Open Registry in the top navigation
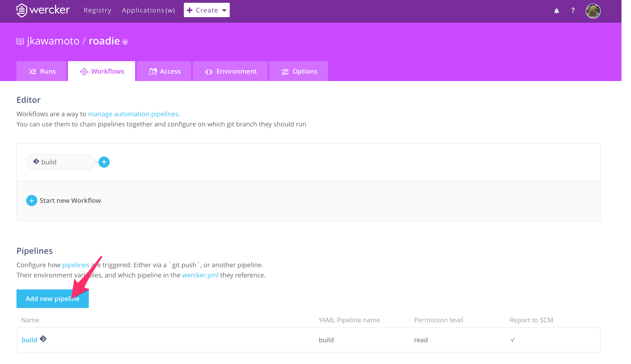Screen dimensions: 631x364 (x=97, y=10)
